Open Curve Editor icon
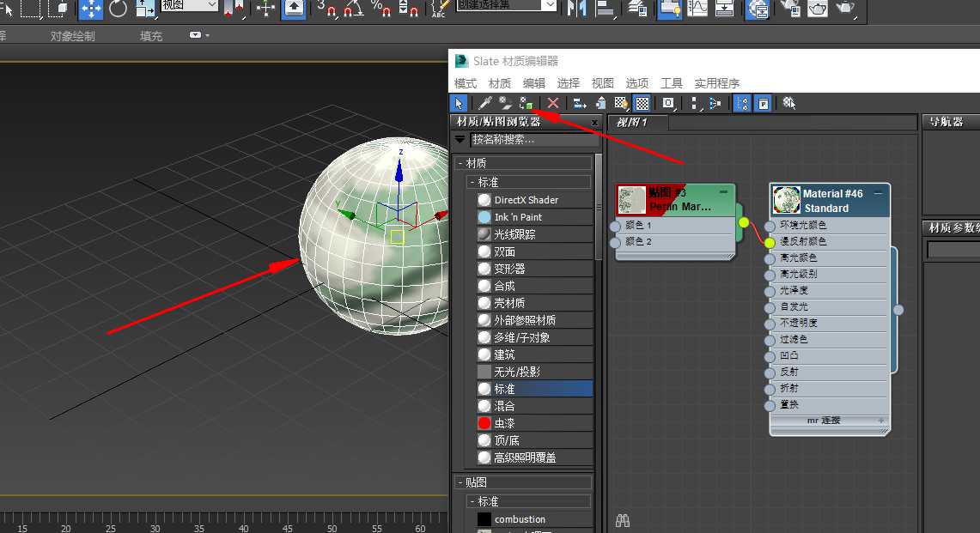This screenshot has width=980, height=533. pyautogui.click(x=697, y=9)
